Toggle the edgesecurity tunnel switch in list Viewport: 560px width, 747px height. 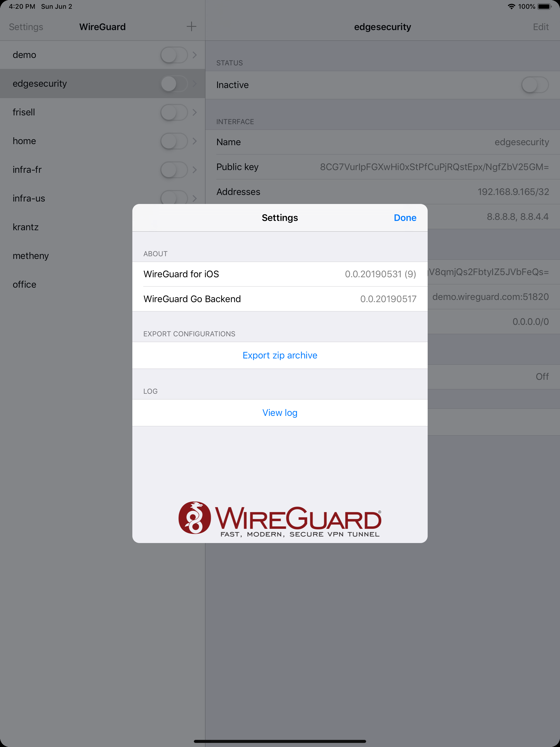[x=174, y=84]
